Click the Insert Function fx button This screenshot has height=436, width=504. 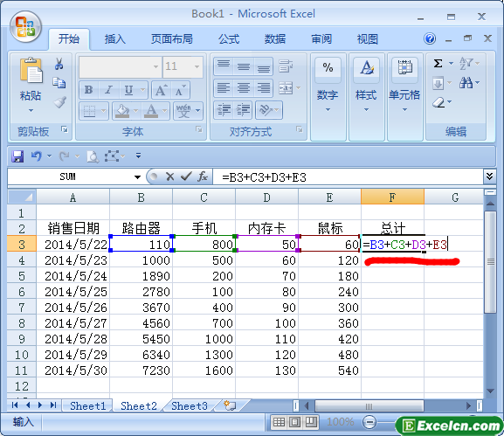coord(203,176)
